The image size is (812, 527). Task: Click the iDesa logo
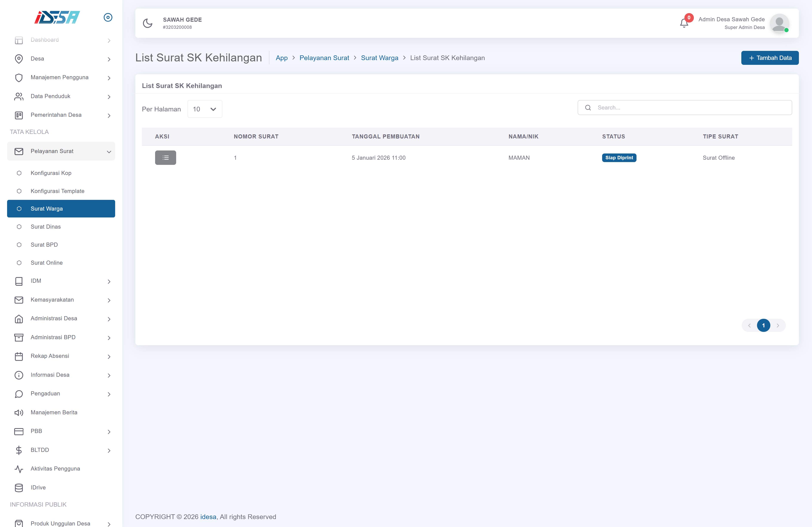[x=57, y=17]
